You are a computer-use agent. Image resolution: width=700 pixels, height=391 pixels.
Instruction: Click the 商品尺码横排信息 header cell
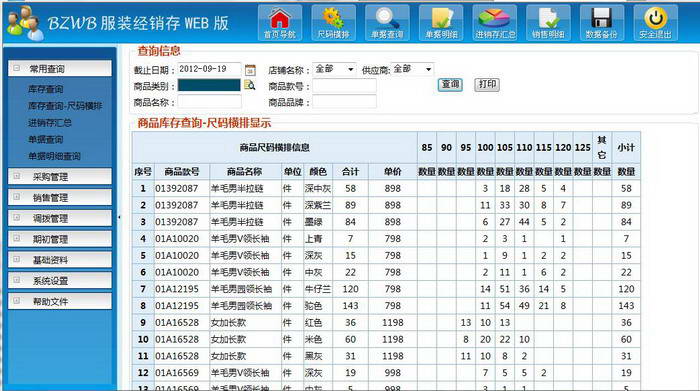click(x=275, y=147)
